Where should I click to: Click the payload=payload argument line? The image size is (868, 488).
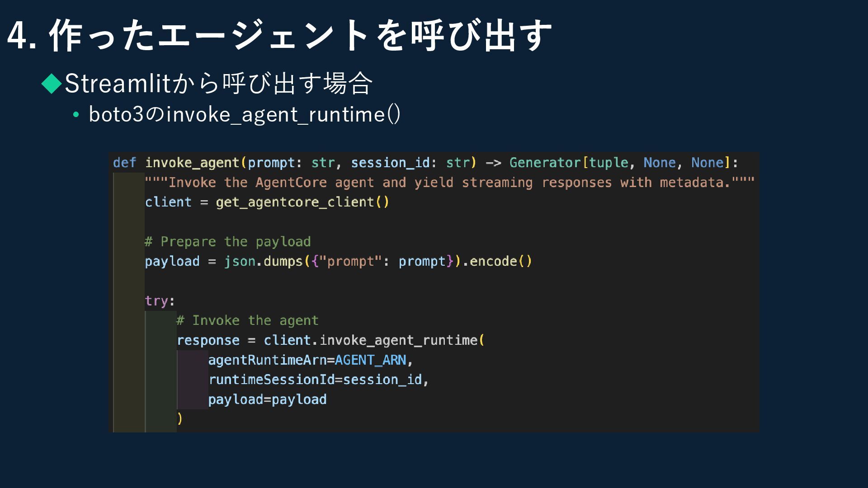(x=267, y=399)
